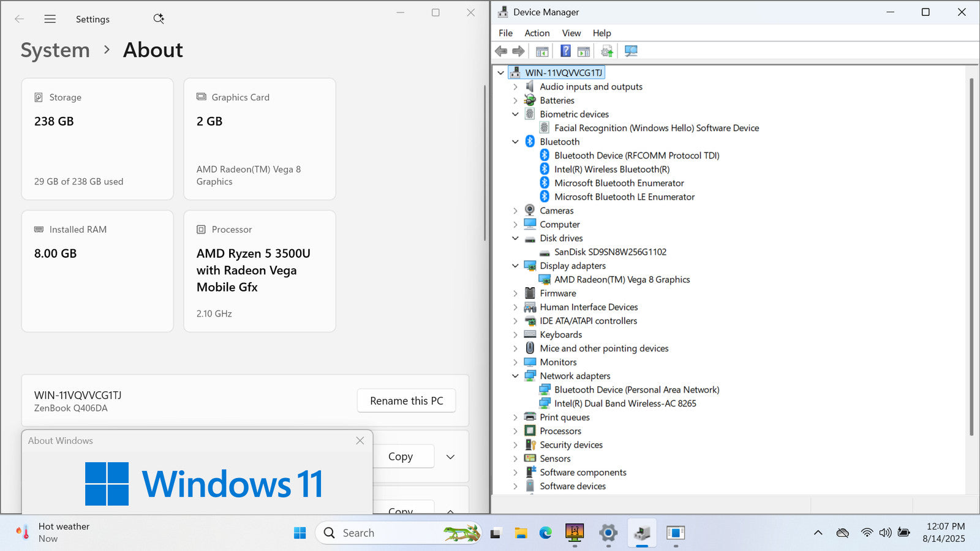Open the View menu in Device Manager
This screenshot has width=980, height=551.
pos(571,33)
